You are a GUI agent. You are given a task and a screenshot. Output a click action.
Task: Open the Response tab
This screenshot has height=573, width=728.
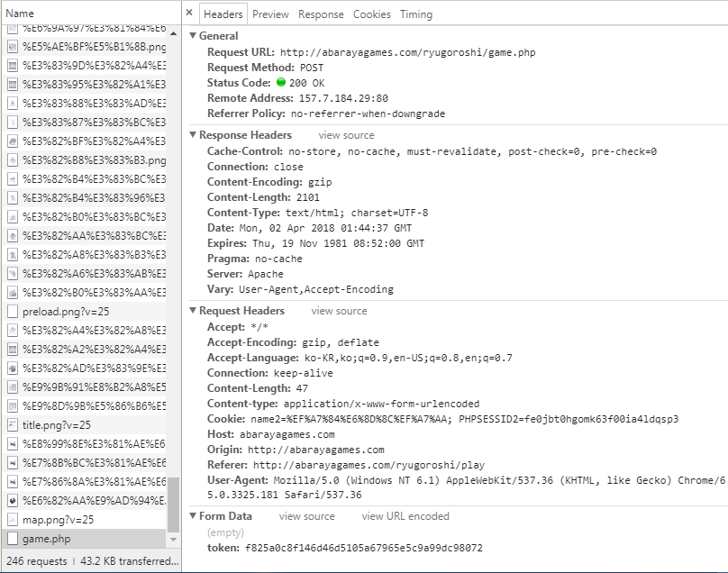321,14
